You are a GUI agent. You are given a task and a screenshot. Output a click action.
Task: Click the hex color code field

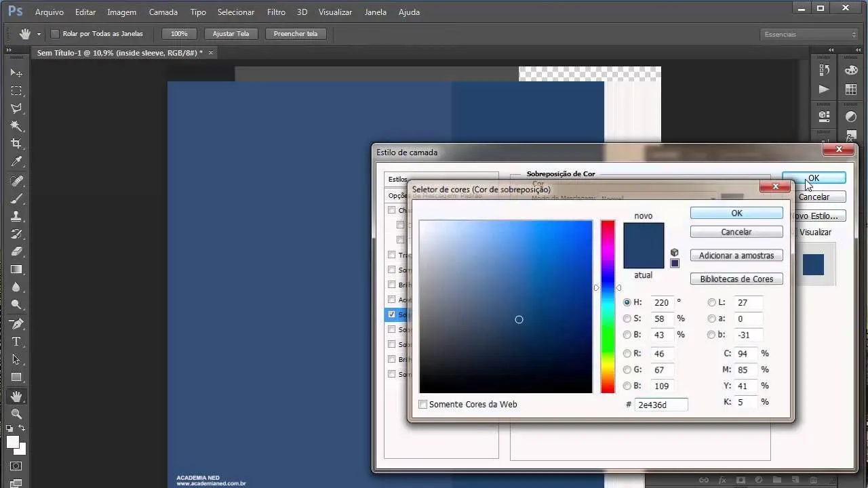[x=661, y=405]
